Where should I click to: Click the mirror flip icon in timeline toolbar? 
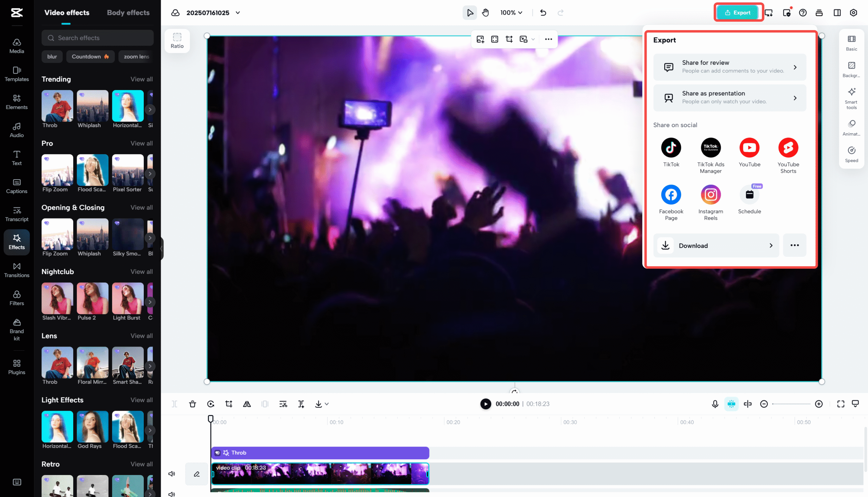pyautogui.click(x=247, y=404)
